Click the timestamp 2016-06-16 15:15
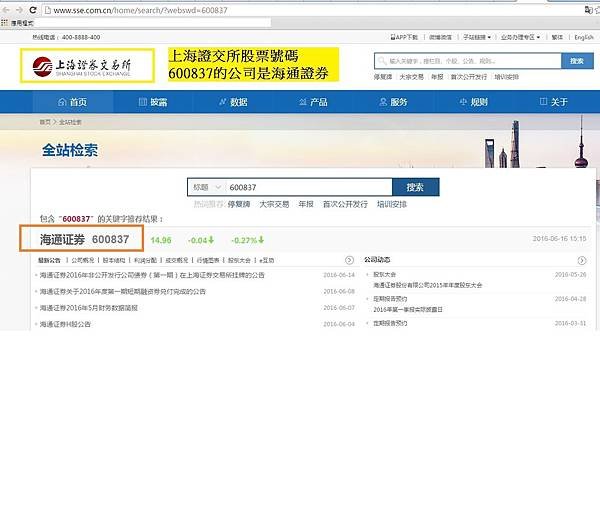The image size is (600, 509). [x=559, y=239]
